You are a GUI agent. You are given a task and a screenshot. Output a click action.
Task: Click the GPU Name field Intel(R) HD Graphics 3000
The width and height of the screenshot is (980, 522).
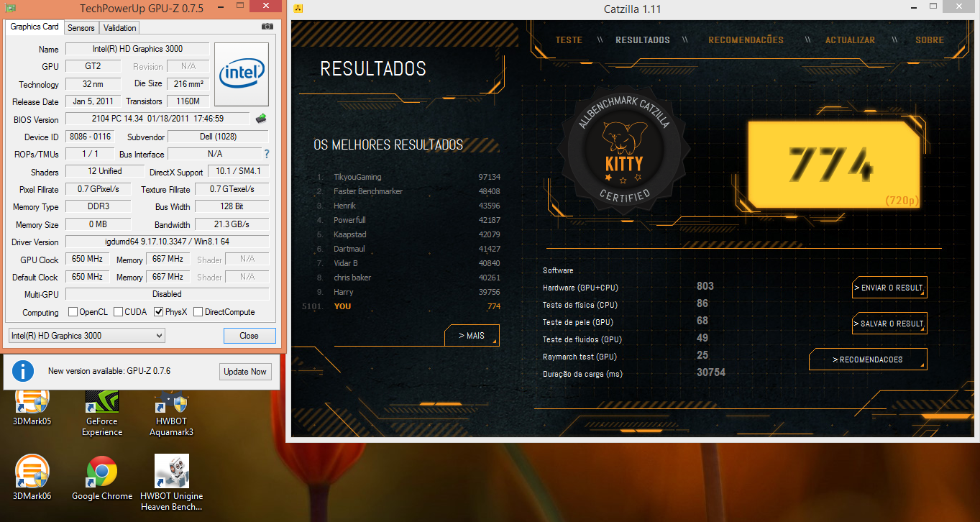click(x=137, y=49)
